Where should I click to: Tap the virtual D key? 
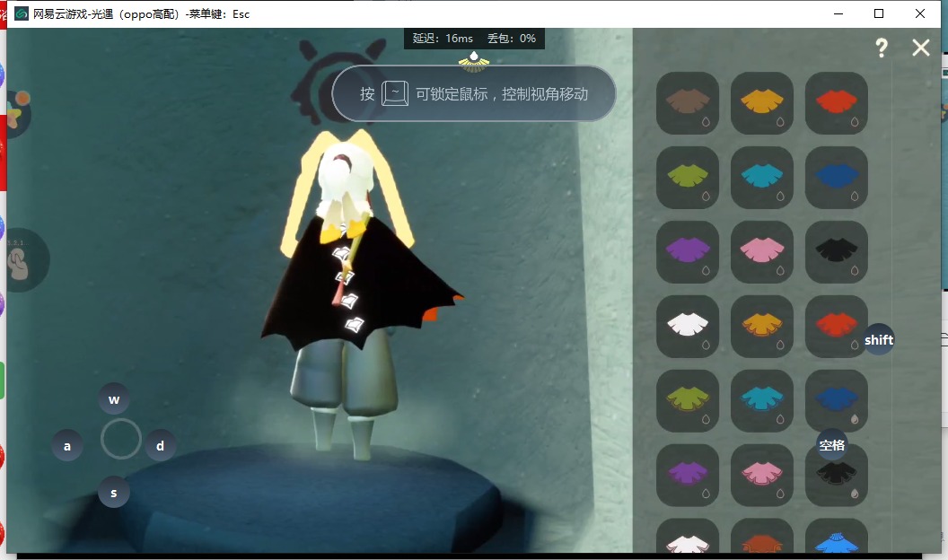click(x=160, y=446)
